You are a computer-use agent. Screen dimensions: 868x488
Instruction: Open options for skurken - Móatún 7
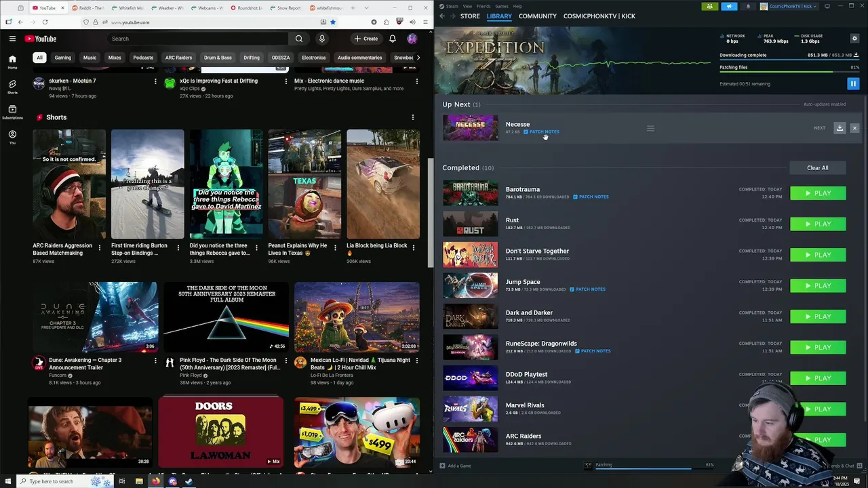coord(155,81)
